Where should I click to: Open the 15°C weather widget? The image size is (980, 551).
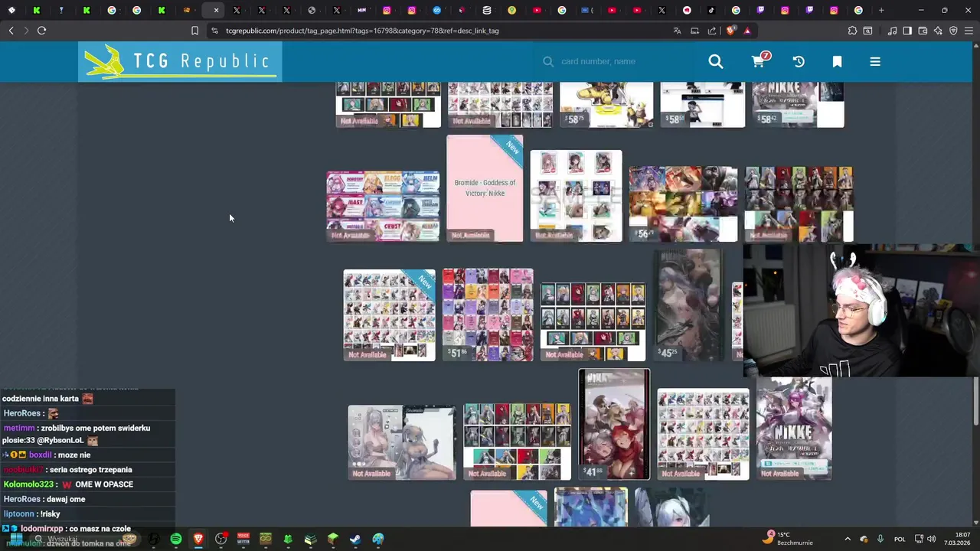click(788, 539)
